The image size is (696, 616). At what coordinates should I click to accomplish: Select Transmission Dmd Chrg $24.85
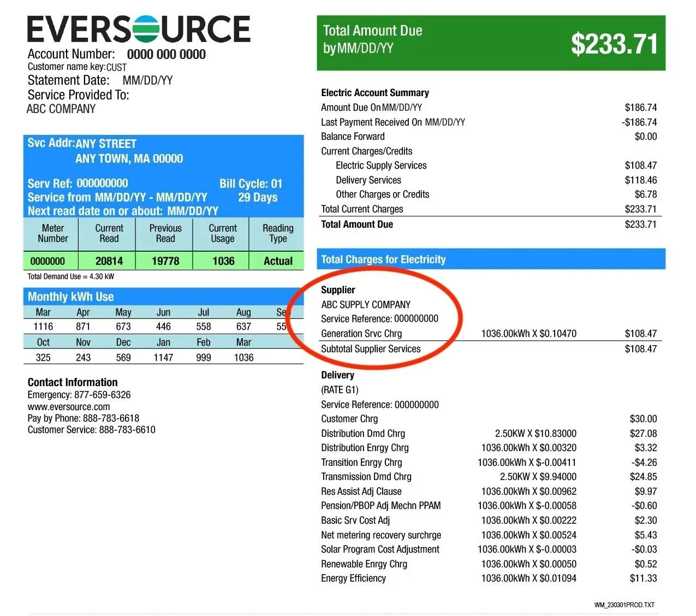[644, 477]
